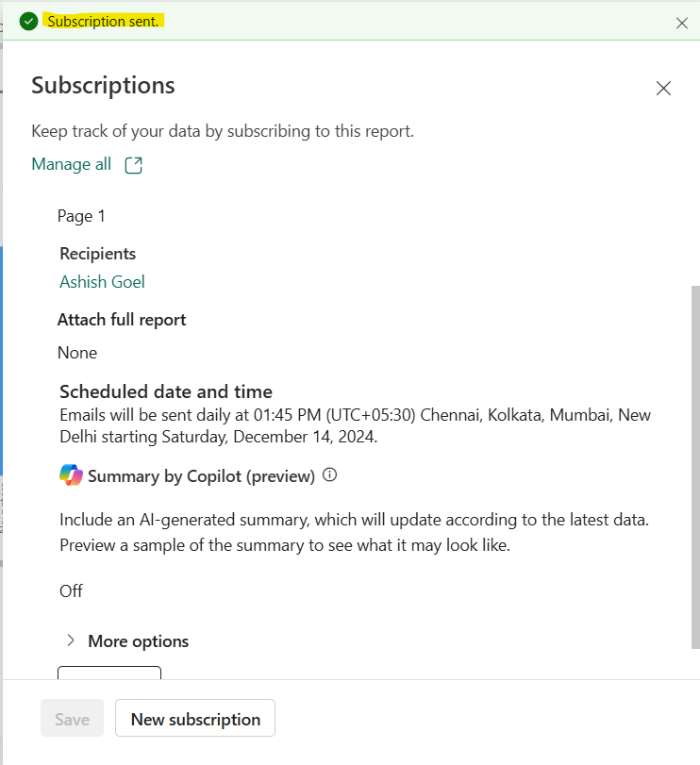
Task: Select the Page 1 subscription entry
Action: tap(81, 215)
